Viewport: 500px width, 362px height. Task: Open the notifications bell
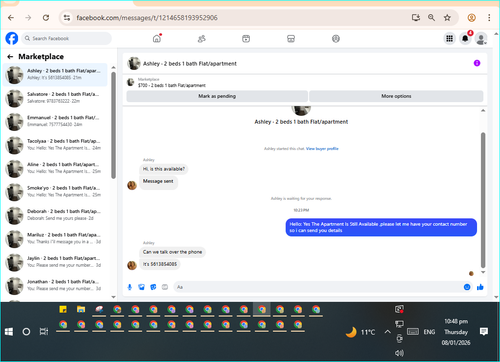[x=465, y=39]
